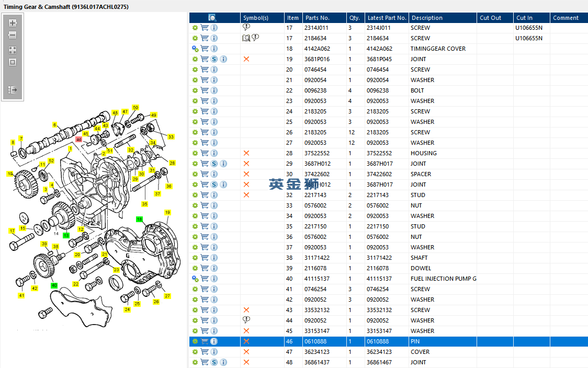Image resolution: width=588 pixels, height=368 pixels.
Task: Click supersession S icon for item 19 JOINT
Action: point(214,59)
